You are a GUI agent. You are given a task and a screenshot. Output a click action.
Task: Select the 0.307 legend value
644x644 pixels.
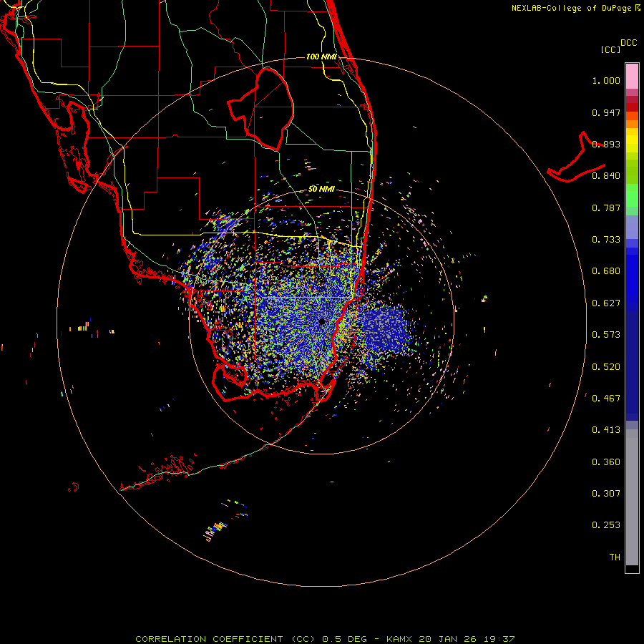(606, 494)
